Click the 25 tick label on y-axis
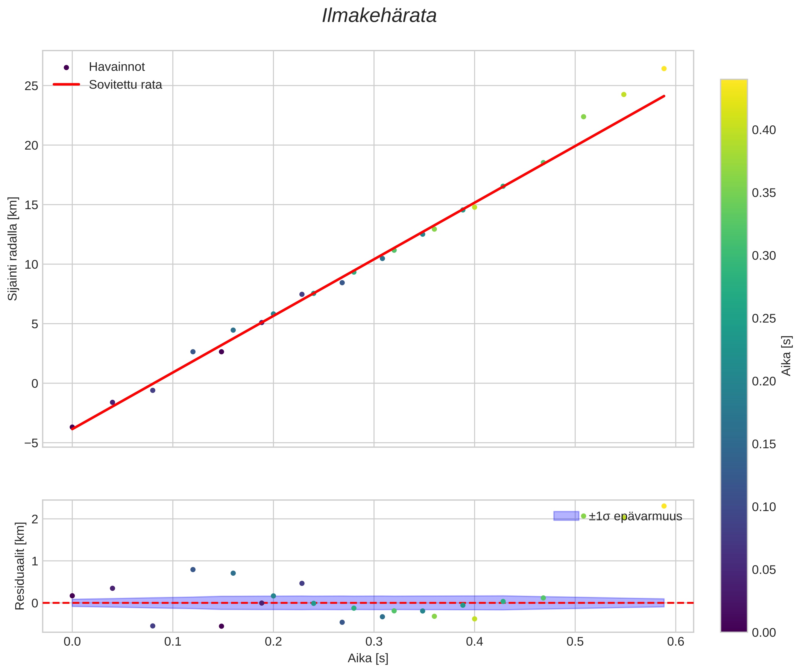The height and width of the screenshot is (672, 800). click(32, 86)
